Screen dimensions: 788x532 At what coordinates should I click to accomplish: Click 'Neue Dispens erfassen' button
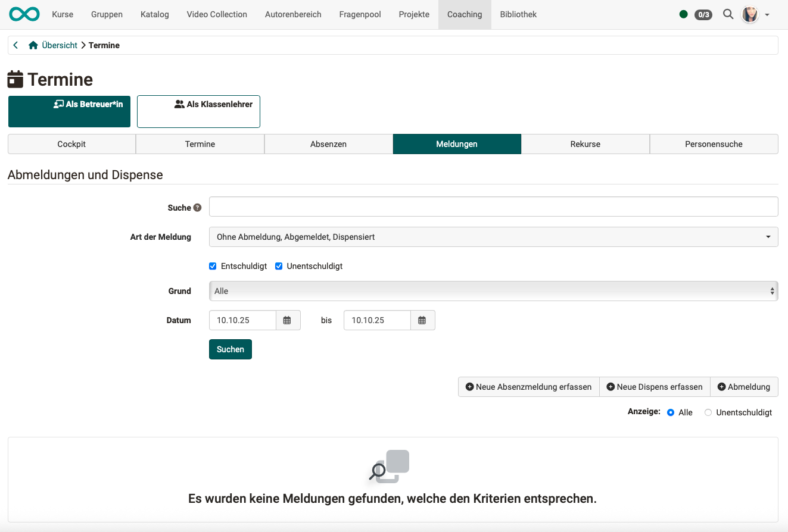point(654,387)
